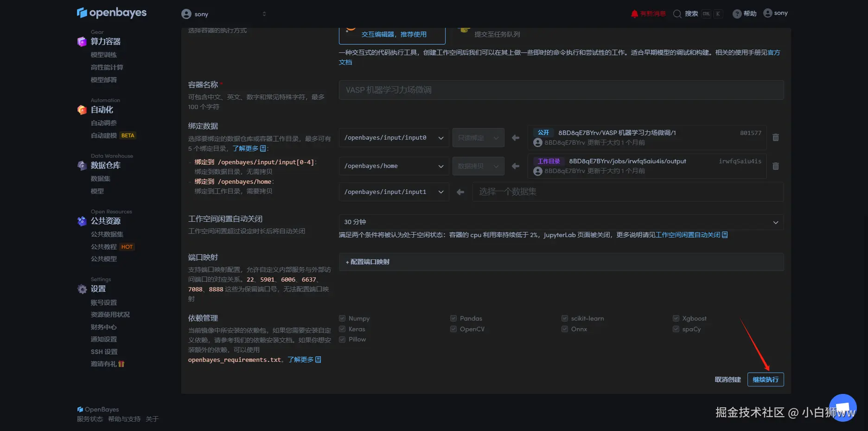Viewport: 868px width, 431px height.
Task: Open the /openbayes/home path dropdown
Action: (x=394, y=166)
